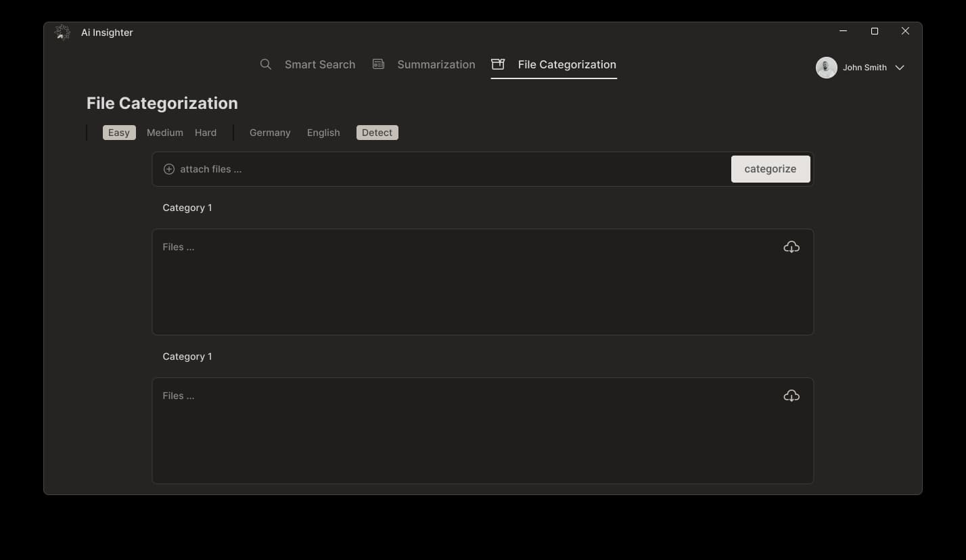Enable Hard difficulty mode
Screen dimensions: 966x560
206,132
